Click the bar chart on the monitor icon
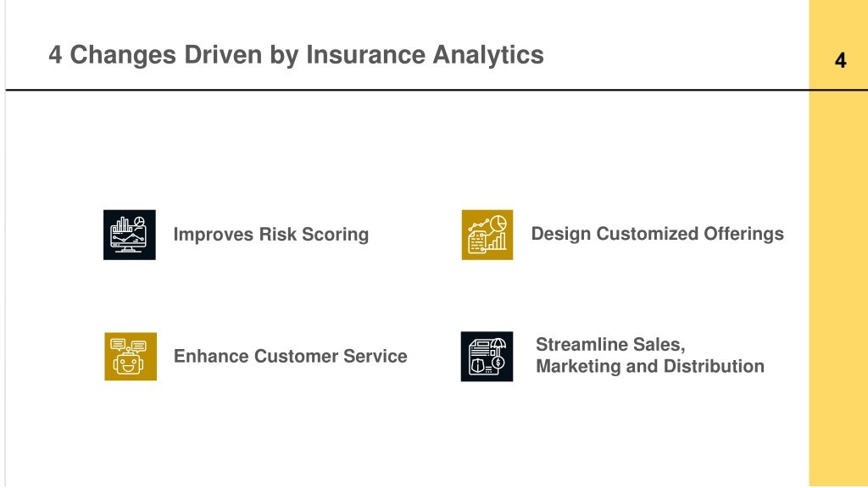The height and width of the screenshot is (488, 868). pyautogui.click(x=122, y=225)
